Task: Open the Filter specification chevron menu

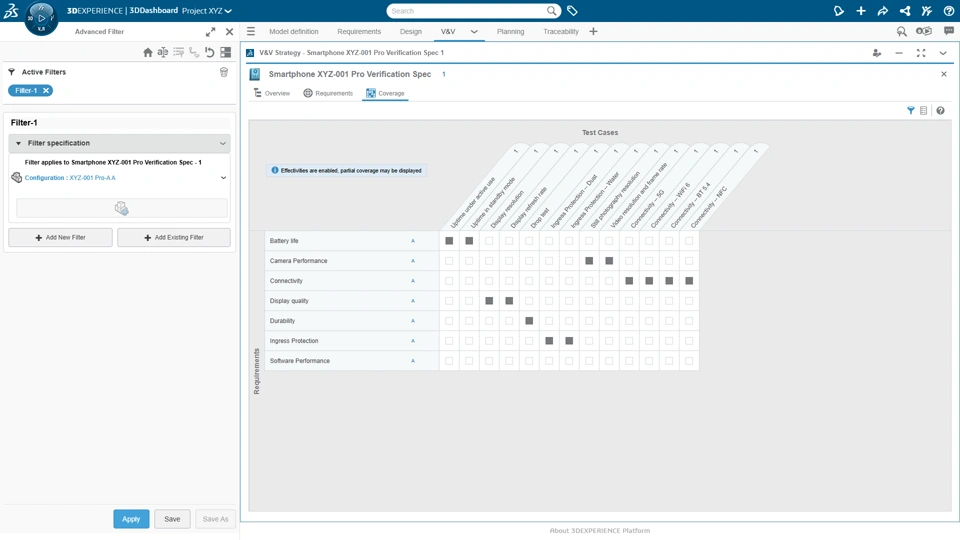Action: (223, 143)
